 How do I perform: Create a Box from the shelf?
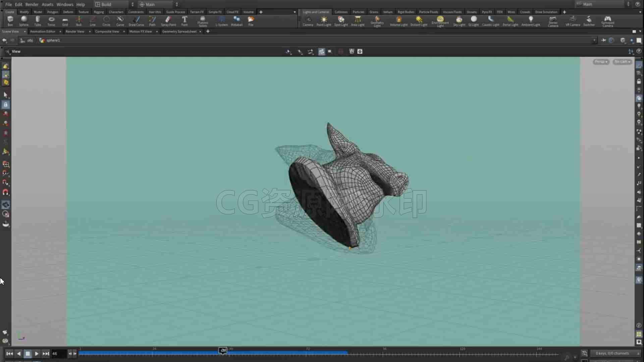[x=10, y=21]
